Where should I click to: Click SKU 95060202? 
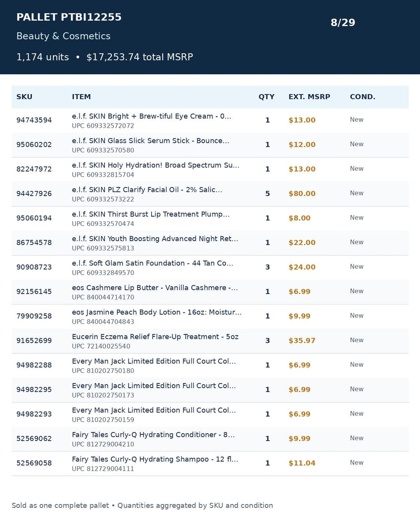(34, 144)
